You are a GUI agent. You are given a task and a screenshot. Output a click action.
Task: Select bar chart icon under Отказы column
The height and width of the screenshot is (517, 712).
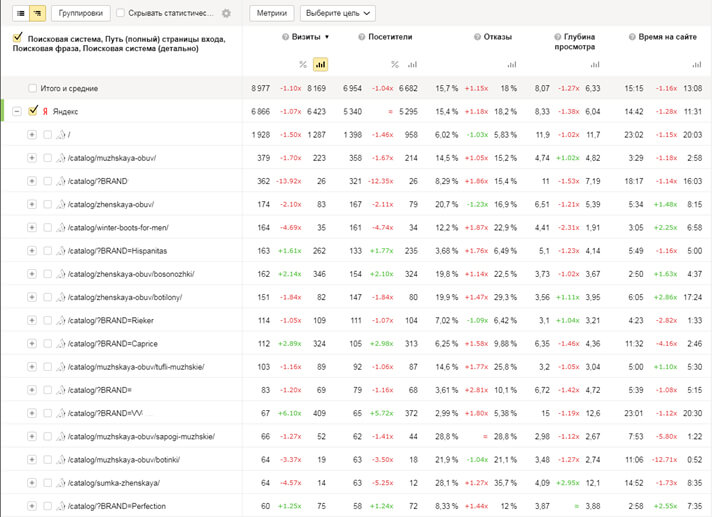point(512,64)
